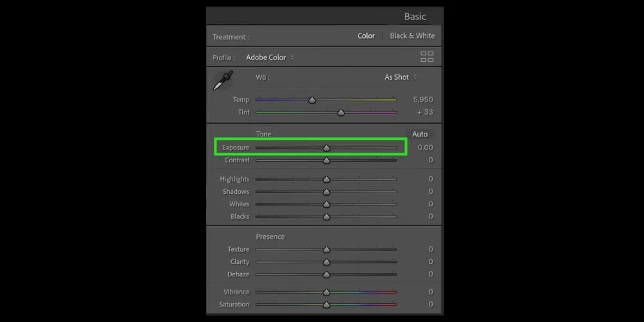Click the Vibrance slider handle
This screenshot has height=322, width=644.
(x=327, y=292)
